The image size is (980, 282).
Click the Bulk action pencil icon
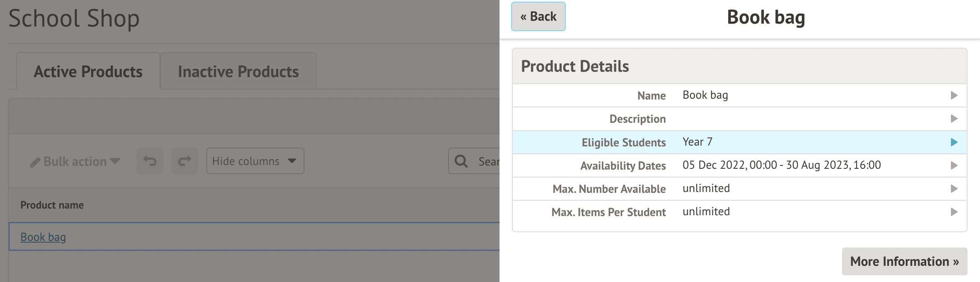(x=35, y=162)
